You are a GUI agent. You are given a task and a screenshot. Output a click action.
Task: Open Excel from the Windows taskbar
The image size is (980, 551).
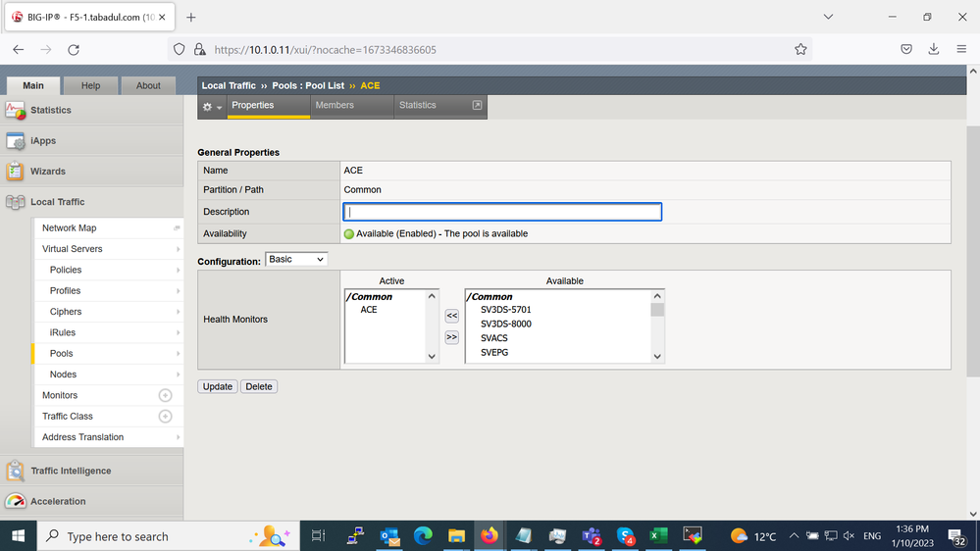click(x=658, y=536)
